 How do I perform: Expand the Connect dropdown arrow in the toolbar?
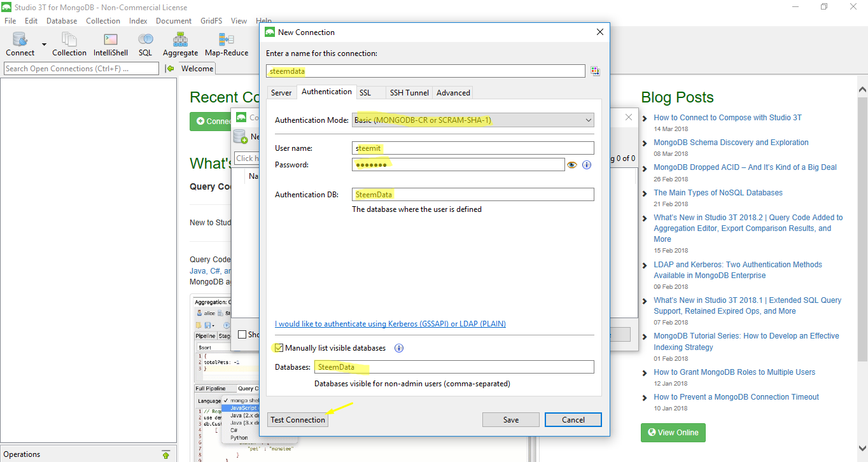coord(44,45)
